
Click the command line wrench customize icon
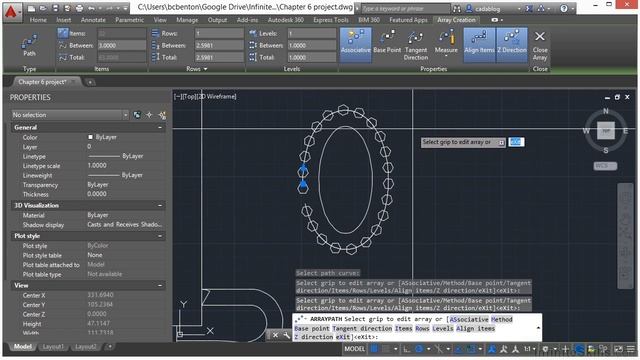coord(287,335)
